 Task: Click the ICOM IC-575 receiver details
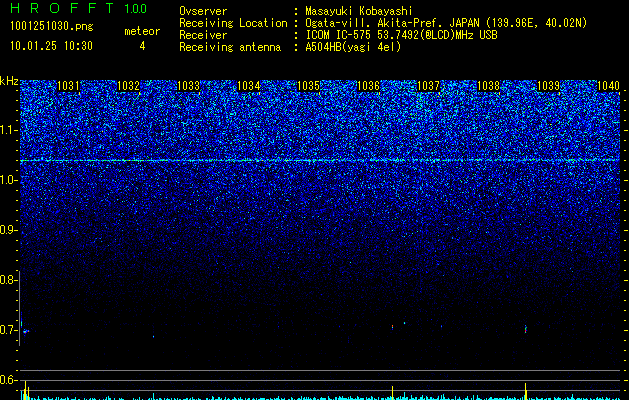click(401, 35)
